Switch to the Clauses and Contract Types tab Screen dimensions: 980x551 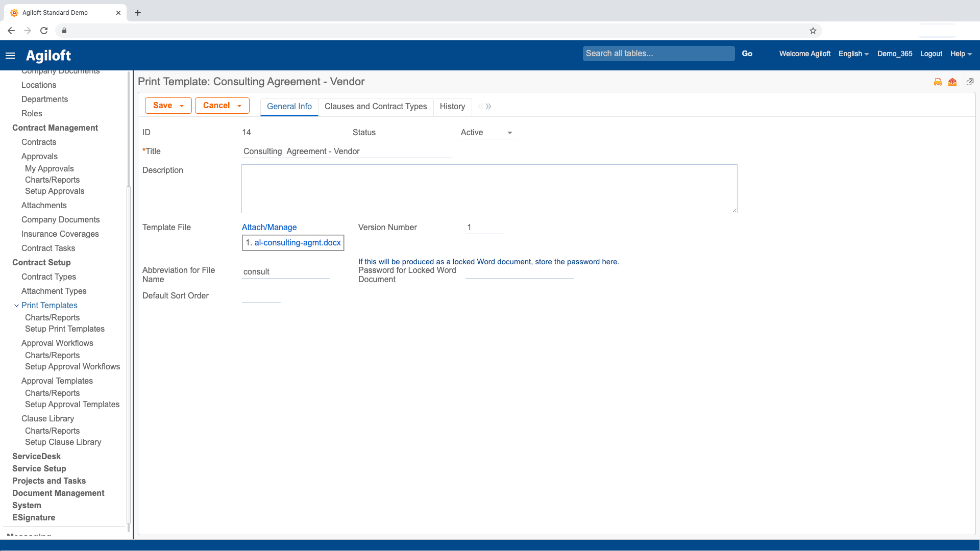point(376,106)
